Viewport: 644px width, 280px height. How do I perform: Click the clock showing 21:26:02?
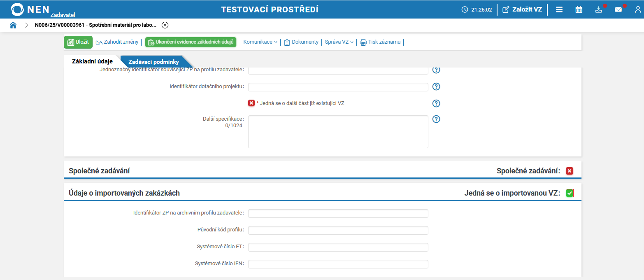(477, 9)
